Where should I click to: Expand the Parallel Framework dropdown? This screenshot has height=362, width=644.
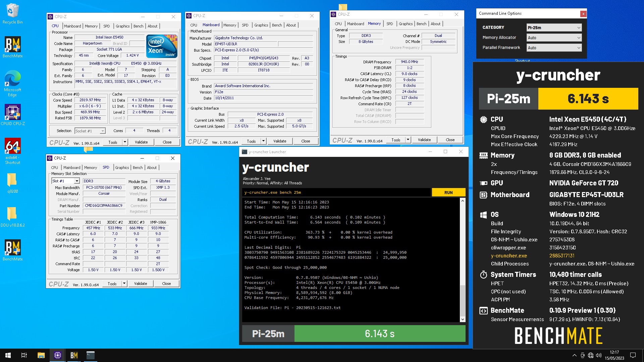click(554, 48)
